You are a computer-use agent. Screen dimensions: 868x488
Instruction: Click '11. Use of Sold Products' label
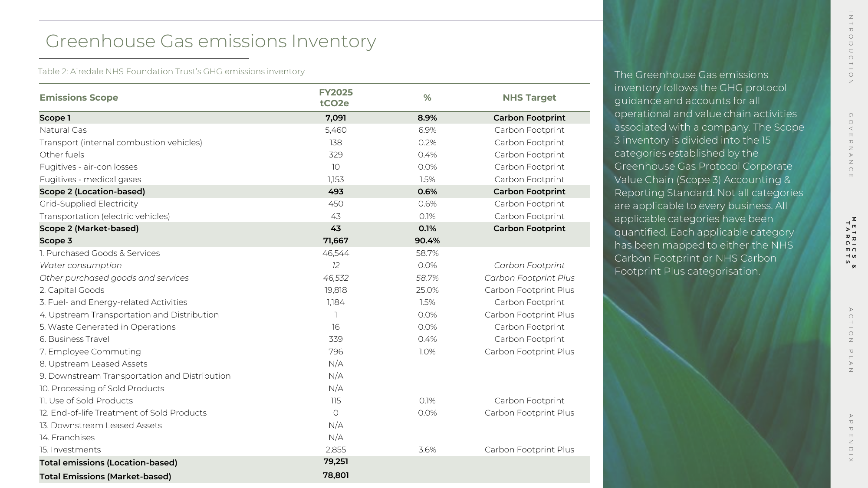[x=86, y=401]
